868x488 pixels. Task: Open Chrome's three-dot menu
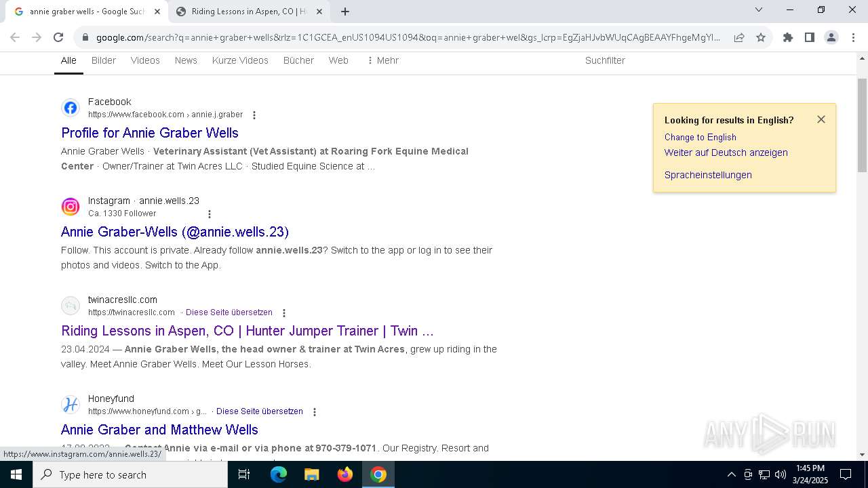coord(853,37)
